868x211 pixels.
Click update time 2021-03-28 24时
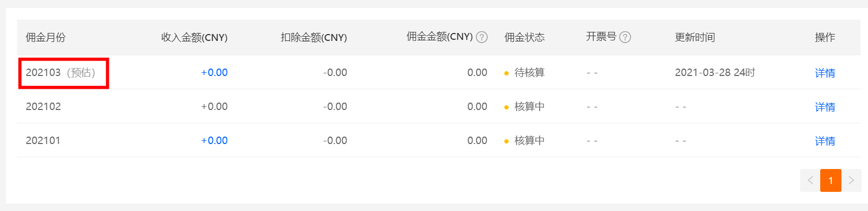point(715,73)
